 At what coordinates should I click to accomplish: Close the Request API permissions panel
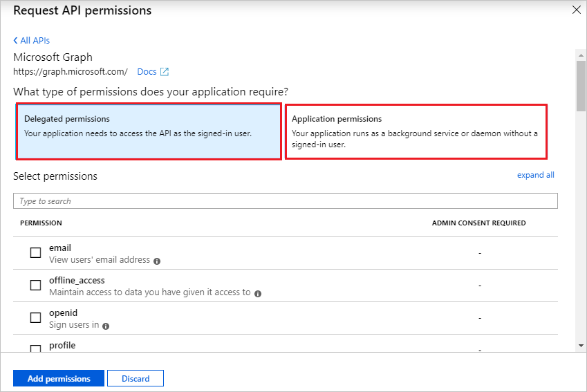tap(577, 10)
